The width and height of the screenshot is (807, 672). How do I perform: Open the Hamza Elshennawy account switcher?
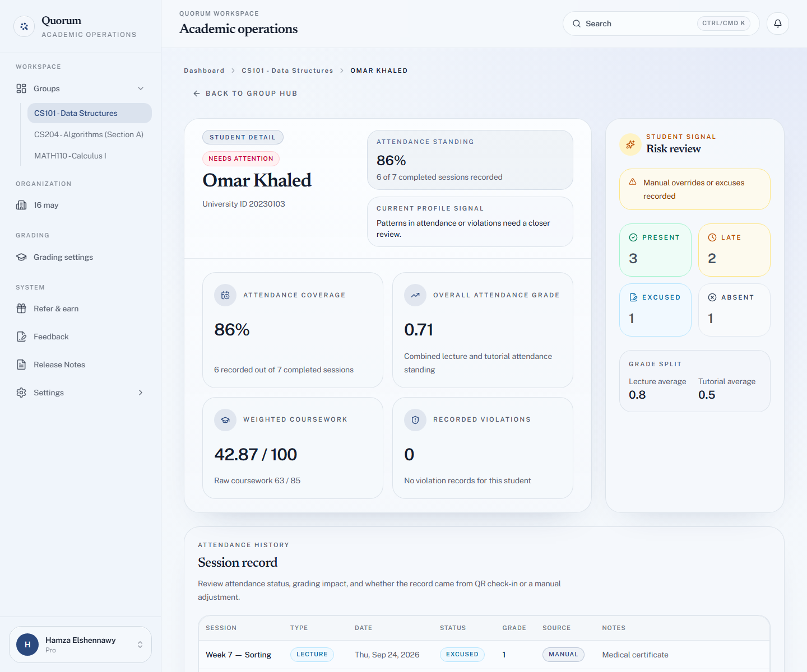81,645
